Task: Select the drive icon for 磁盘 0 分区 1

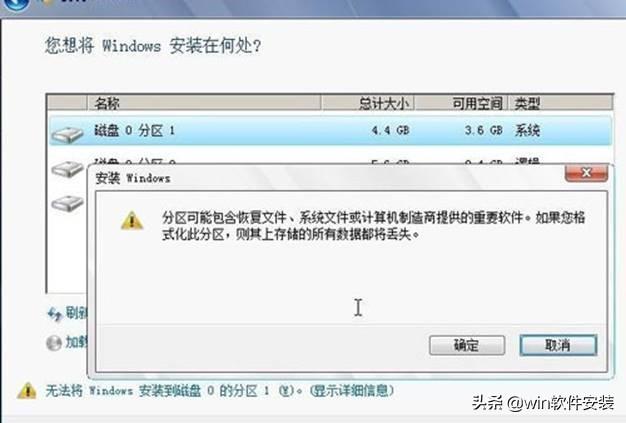Action: pos(67,134)
